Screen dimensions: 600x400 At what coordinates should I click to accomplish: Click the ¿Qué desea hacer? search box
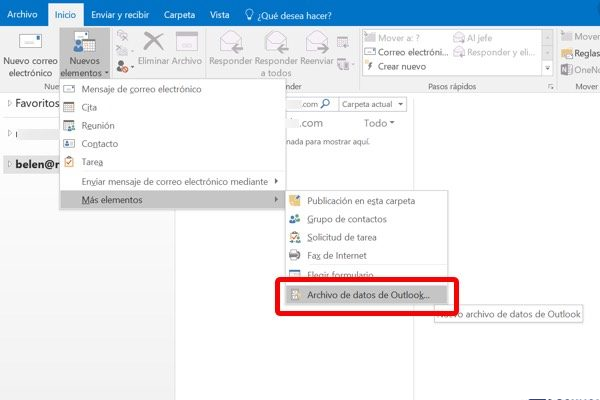coord(288,15)
